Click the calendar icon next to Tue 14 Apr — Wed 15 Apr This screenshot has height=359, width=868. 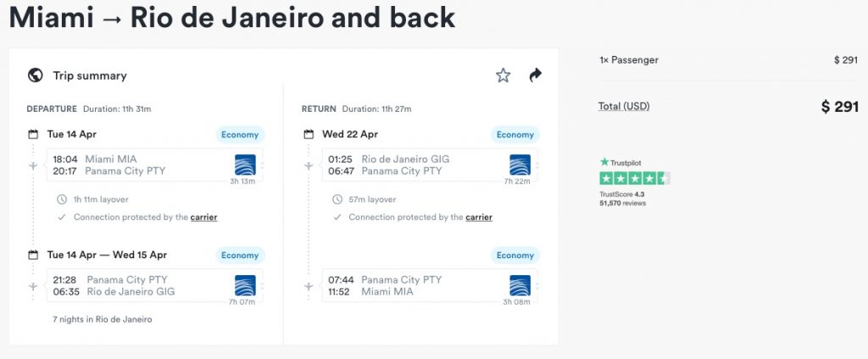[x=34, y=255]
